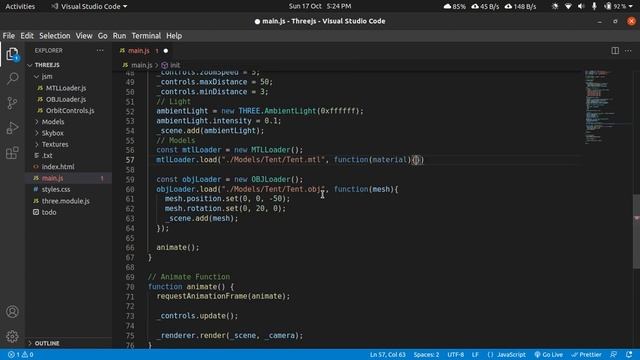Click the init symbol in breadcrumb
The height and width of the screenshot is (360, 640).
tap(175, 65)
